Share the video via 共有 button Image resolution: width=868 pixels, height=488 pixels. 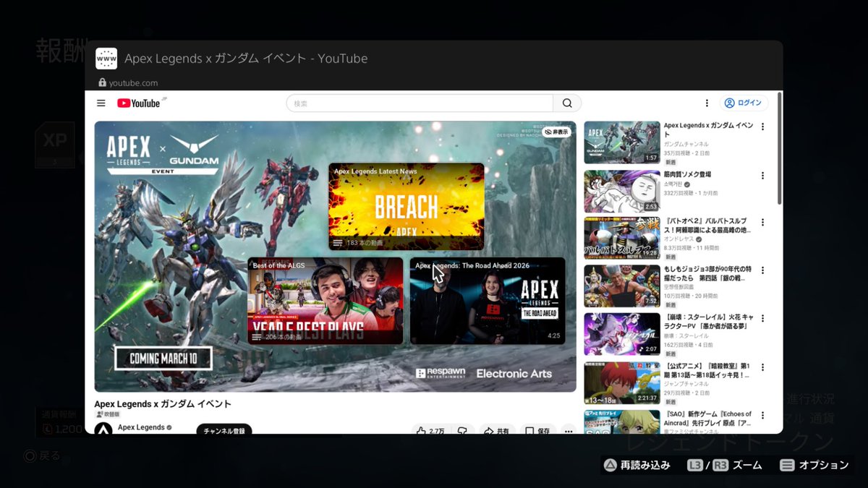(497, 430)
